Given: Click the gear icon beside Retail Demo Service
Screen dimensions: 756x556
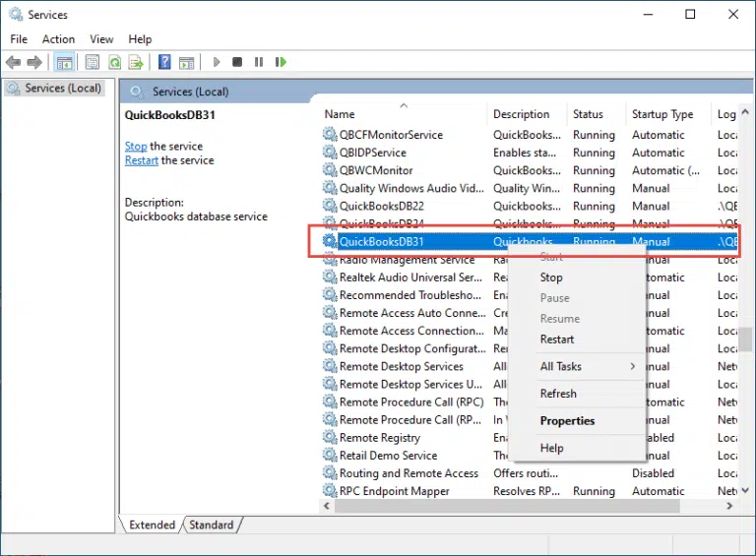Looking at the screenshot, I should [330, 456].
